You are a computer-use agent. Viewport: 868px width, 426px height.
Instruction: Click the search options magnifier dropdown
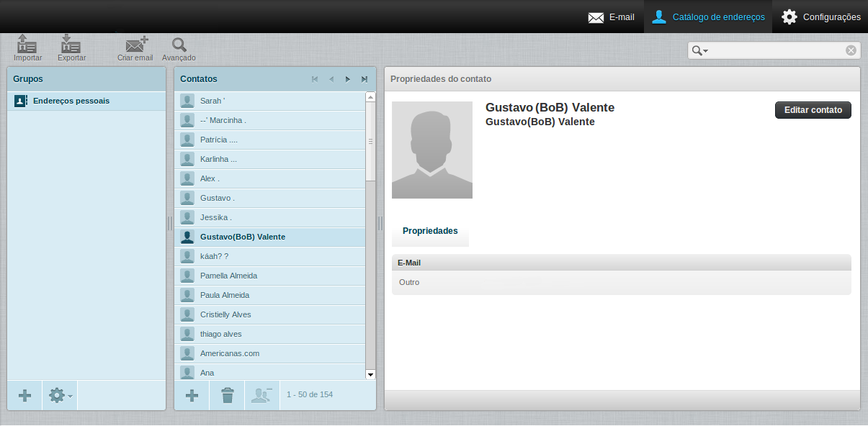tap(699, 50)
